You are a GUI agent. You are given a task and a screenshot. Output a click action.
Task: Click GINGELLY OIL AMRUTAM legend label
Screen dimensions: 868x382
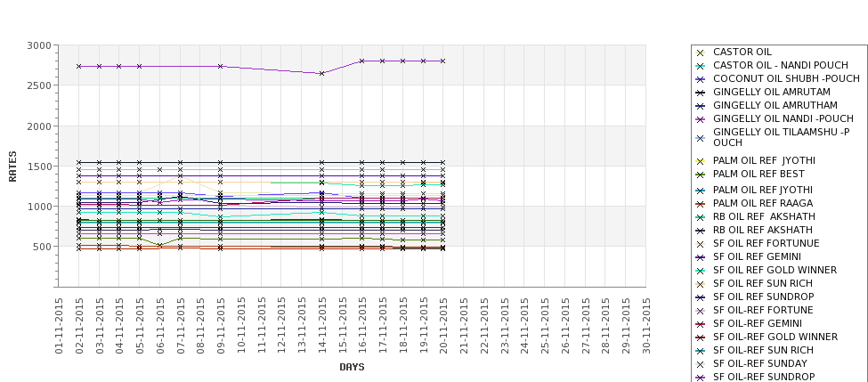pos(772,92)
